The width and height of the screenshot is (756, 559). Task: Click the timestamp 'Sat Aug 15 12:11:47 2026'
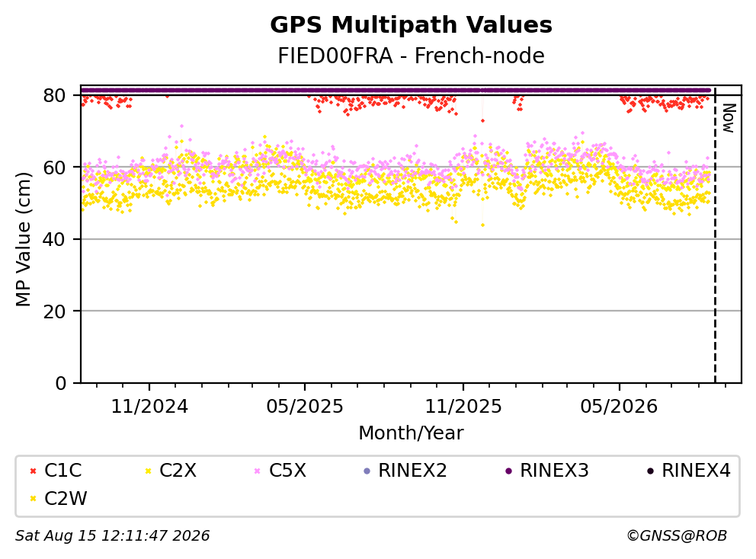pos(112,536)
